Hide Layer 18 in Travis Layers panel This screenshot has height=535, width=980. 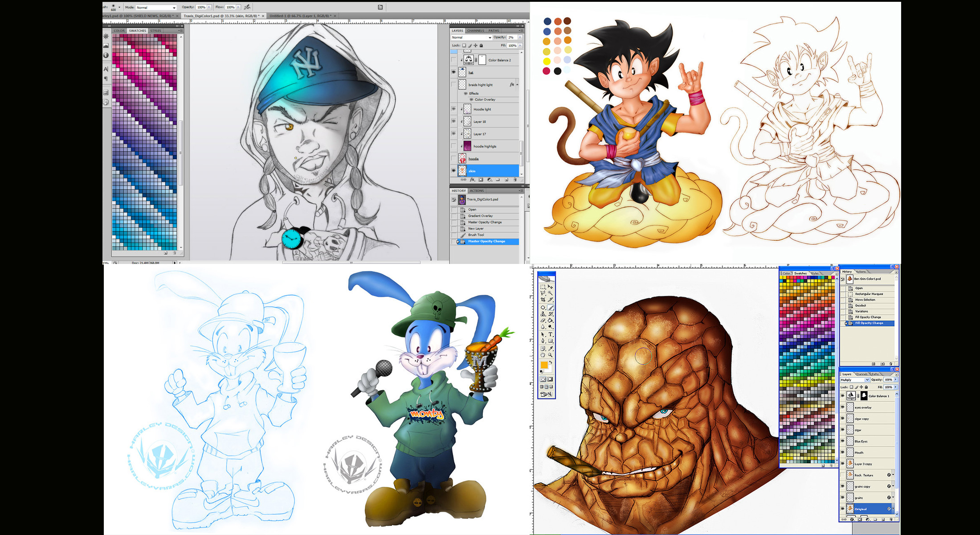pyautogui.click(x=453, y=121)
